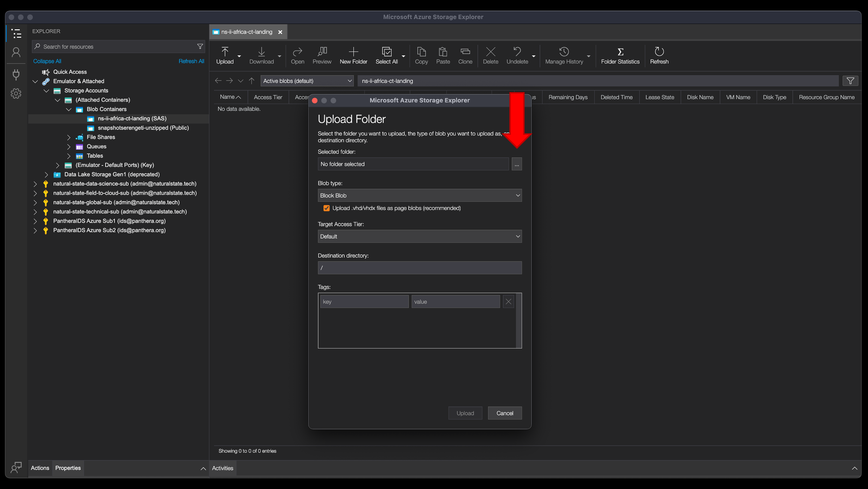Expand the File Shares tree node
The image size is (868, 489).
pos(69,137)
